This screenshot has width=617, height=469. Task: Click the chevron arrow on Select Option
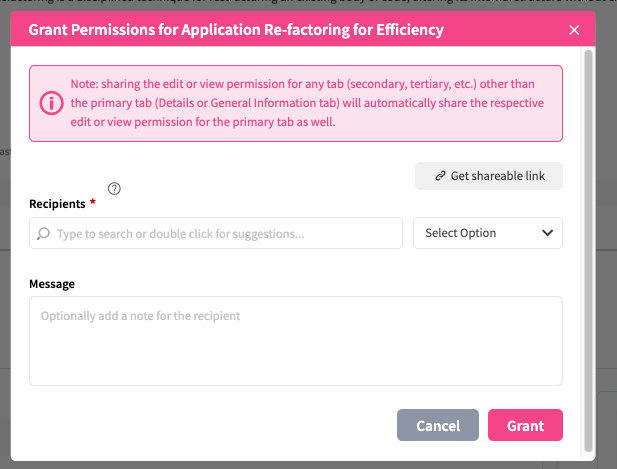coord(547,233)
